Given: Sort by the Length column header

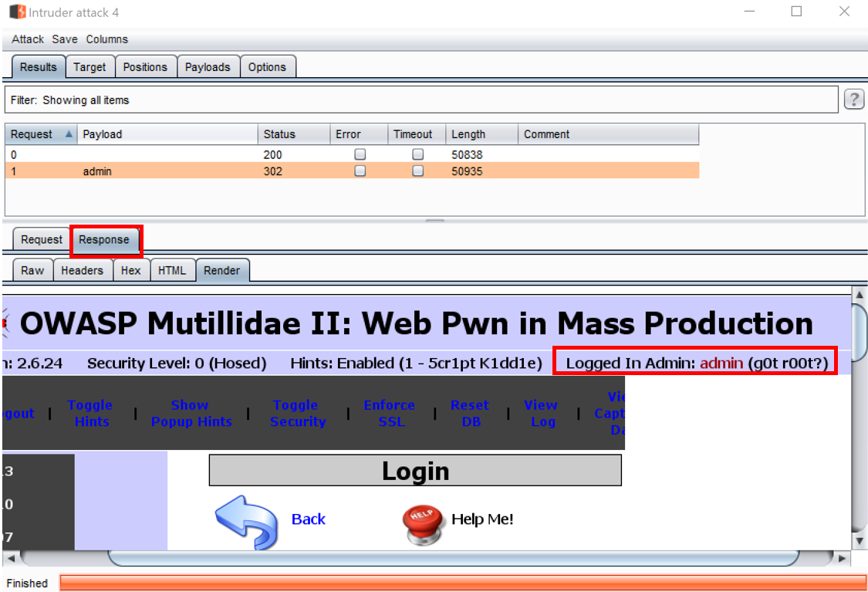Looking at the screenshot, I should pos(481,134).
